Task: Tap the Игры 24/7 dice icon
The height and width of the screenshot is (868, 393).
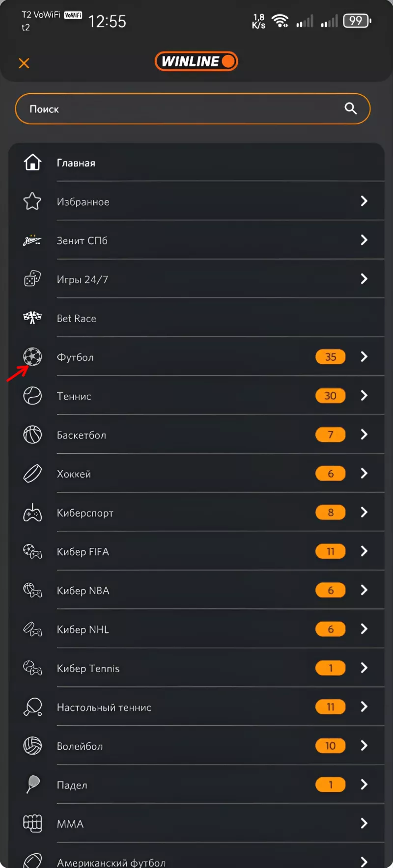Action: [x=32, y=279]
